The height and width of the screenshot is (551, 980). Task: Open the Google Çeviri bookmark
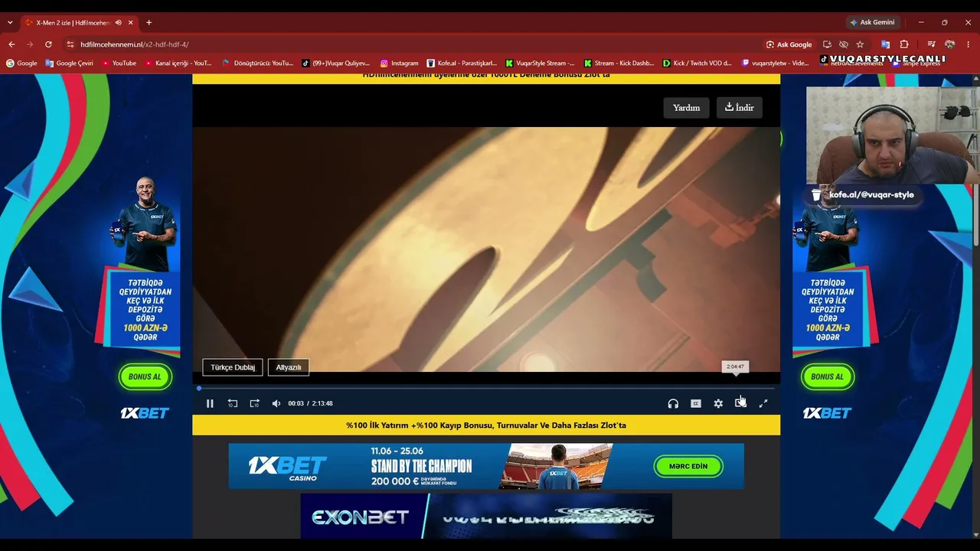69,64
